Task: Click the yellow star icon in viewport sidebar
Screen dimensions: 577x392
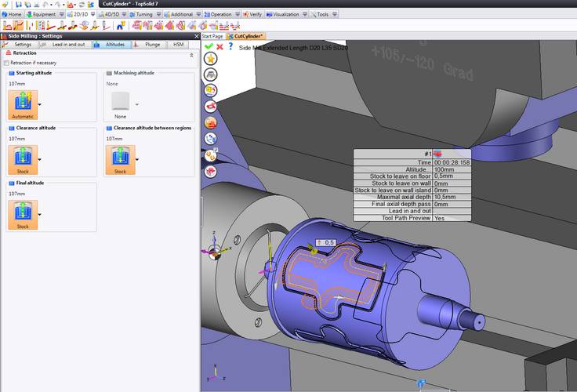Action: (x=211, y=59)
